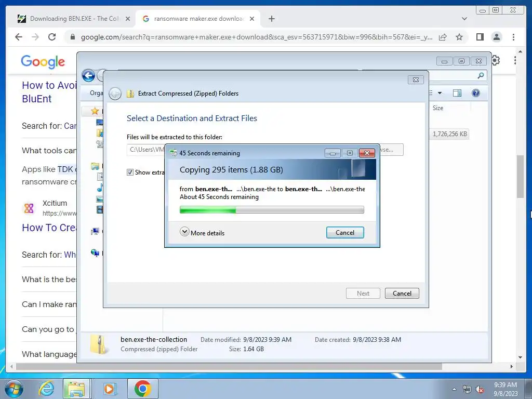The image size is (532, 399).
Task: Expand the What is the be... question
Action: 49,279
